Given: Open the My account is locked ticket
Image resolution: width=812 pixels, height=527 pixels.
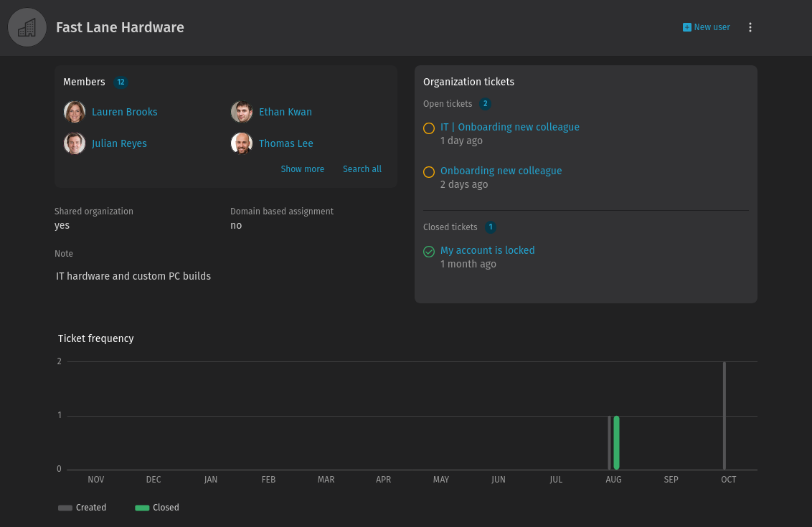Looking at the screenshot, I should [487, 250].
